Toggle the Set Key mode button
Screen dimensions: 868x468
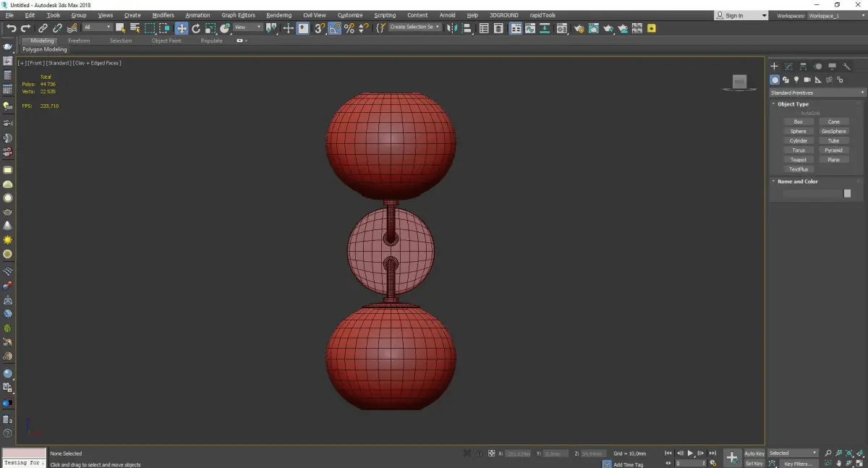(x=754, y=464)
